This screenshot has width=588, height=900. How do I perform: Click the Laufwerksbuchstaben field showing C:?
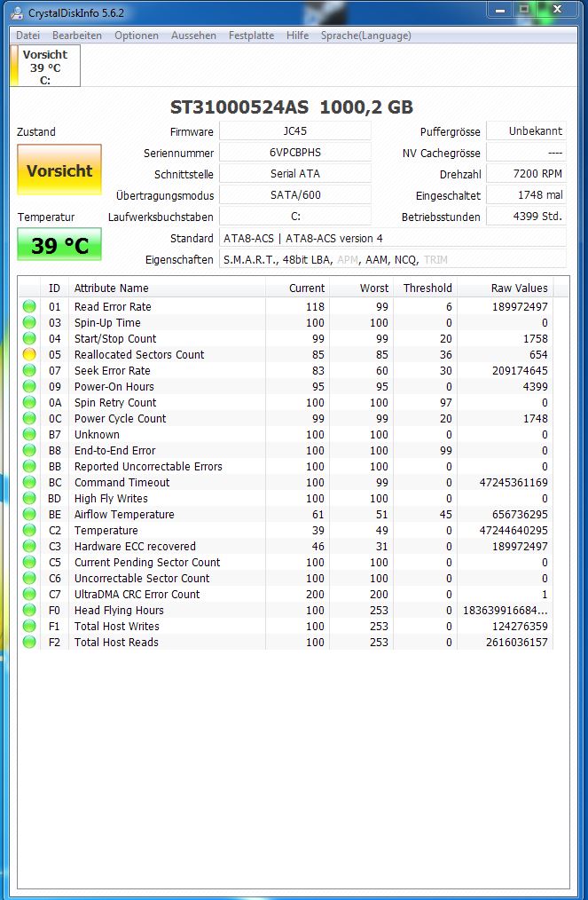point(294,217)
